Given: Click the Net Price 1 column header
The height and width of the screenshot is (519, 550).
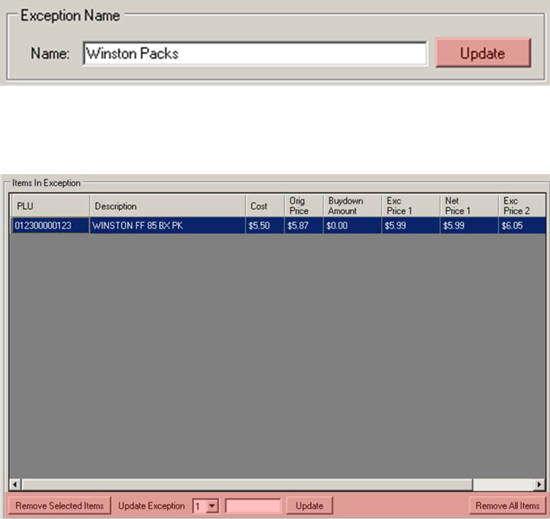Looking at the screenshot, I should (x=469, y=206).
